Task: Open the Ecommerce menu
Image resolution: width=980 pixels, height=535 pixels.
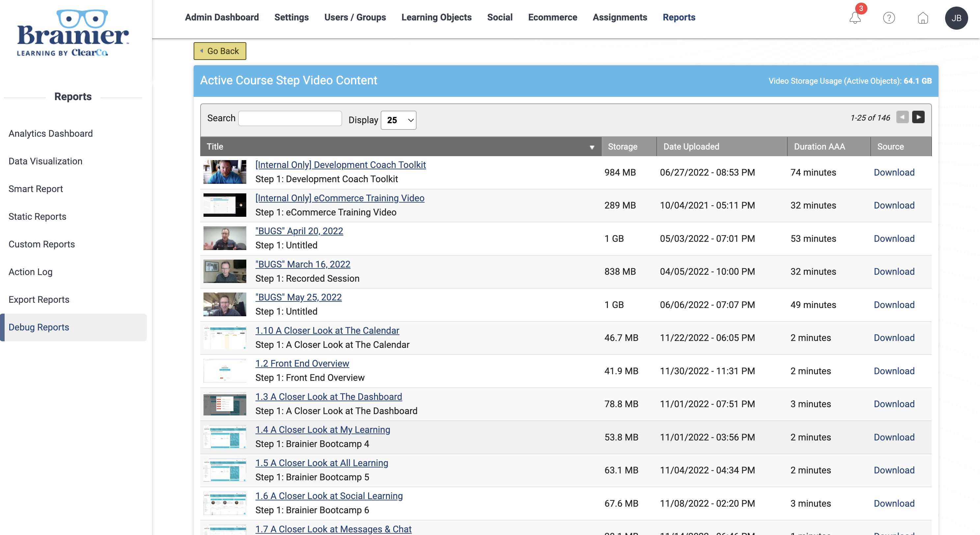Action: 552,17
